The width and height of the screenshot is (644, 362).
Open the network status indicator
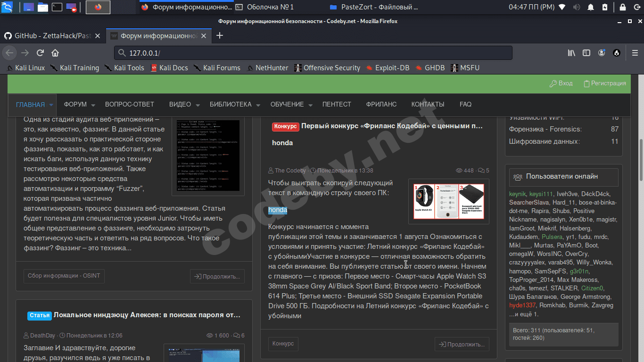click(562, 7)
